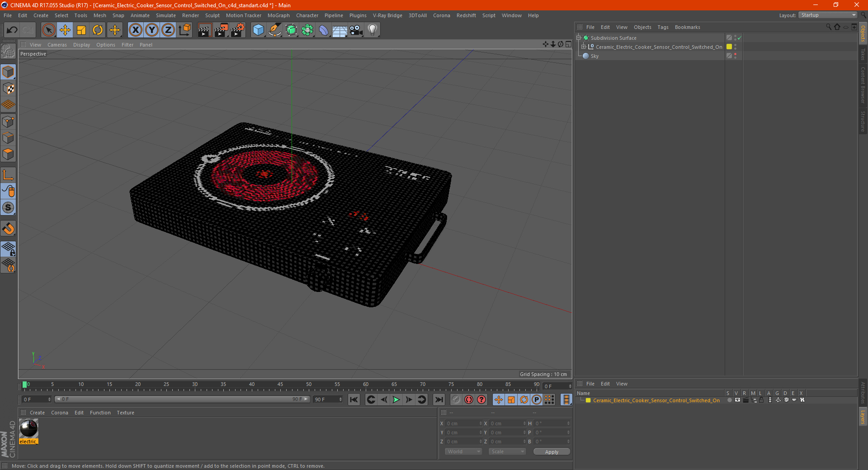
Task: Toggle Y axis lock
Action: (152, 30)
